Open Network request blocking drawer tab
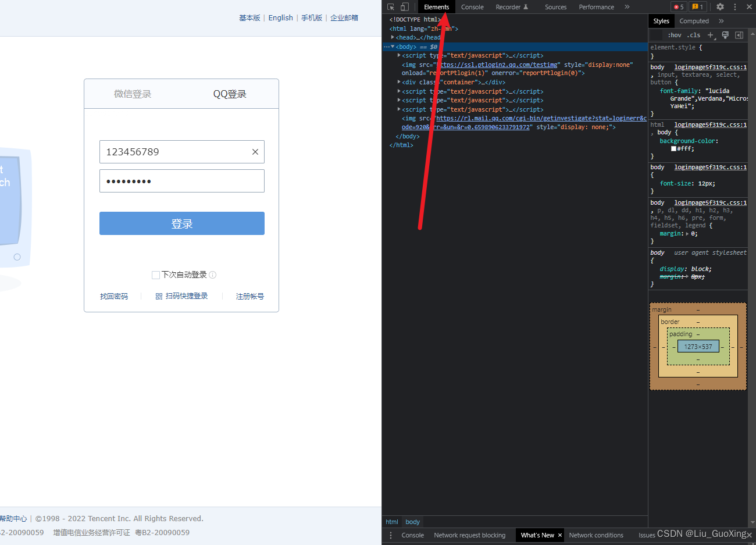The image size is (756, 545). tap(469, 535)
